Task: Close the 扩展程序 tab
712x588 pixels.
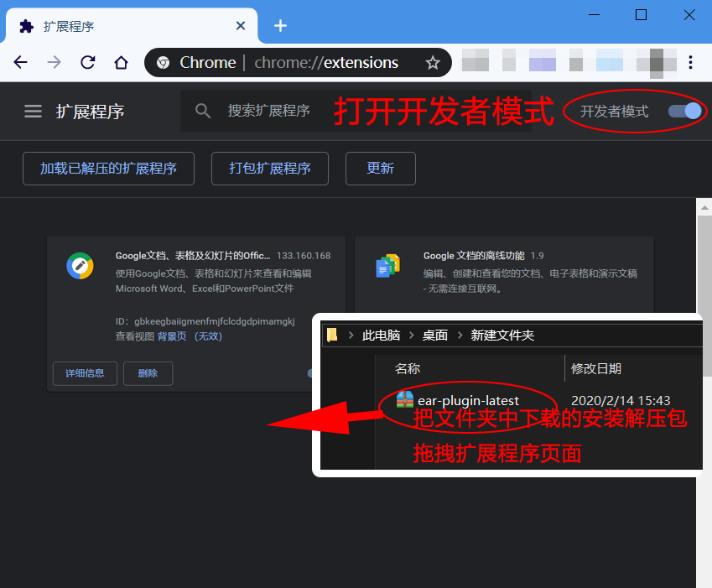Action: pos(241,26)
